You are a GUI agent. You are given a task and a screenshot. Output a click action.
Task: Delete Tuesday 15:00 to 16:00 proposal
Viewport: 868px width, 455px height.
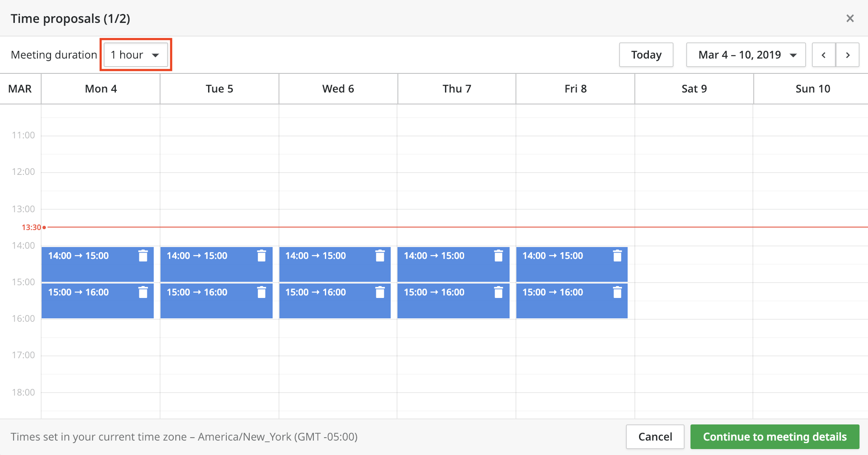coord(262,292)
